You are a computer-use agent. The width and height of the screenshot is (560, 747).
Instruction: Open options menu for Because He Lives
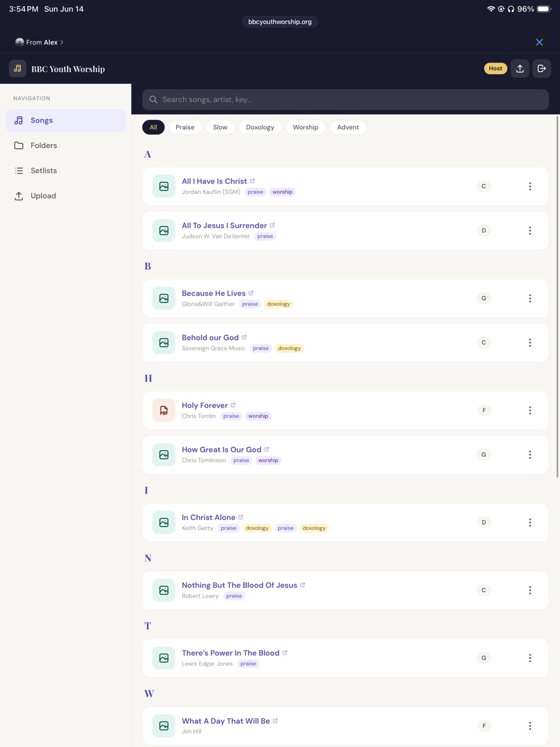[x=530, y=298]
